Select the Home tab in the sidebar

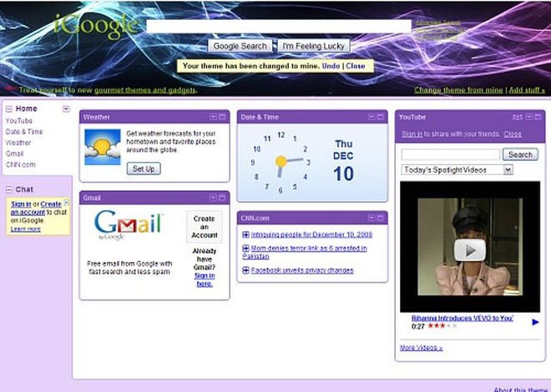tap(27, 108)
